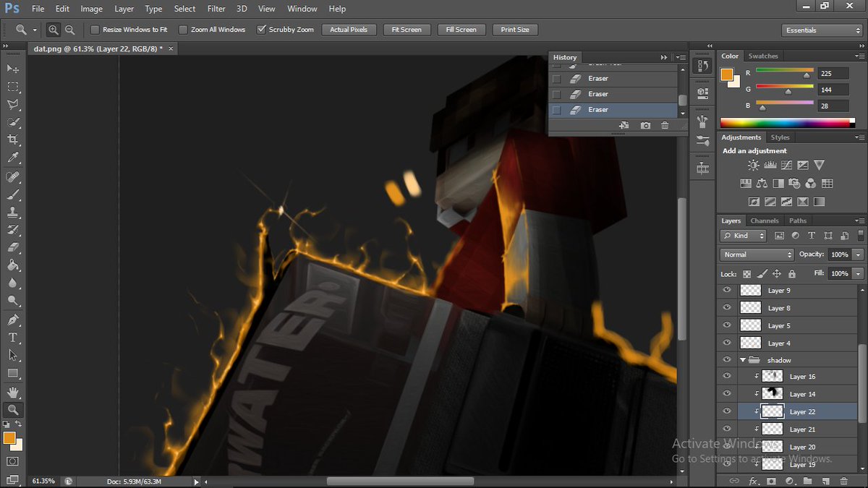This screenshot has height=488, width=868.
Task: Click the Fill Screen button
Action: tap(461, 30)
